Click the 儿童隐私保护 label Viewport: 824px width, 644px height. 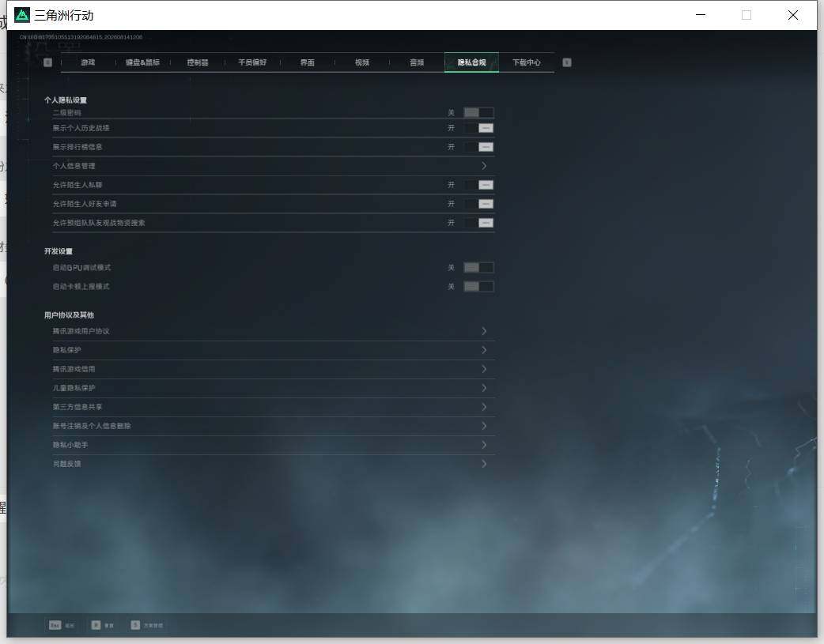tap(74, 388)
